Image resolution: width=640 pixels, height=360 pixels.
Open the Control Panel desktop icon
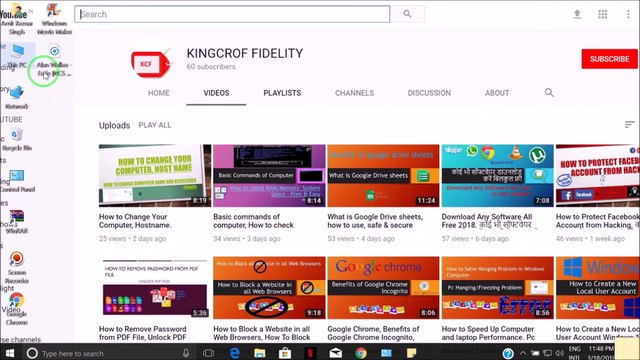coord(17,181)
